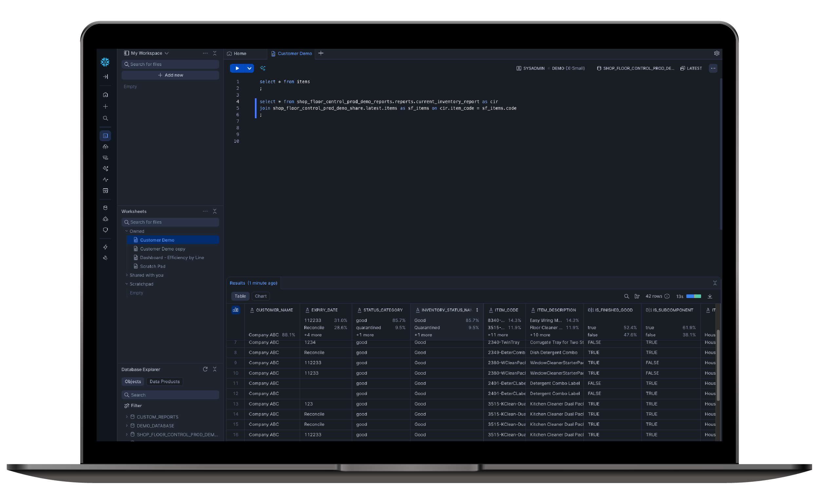Select the Home icon in the sidebar
Viewport: 819px width, 504px height.
point(105,95)
